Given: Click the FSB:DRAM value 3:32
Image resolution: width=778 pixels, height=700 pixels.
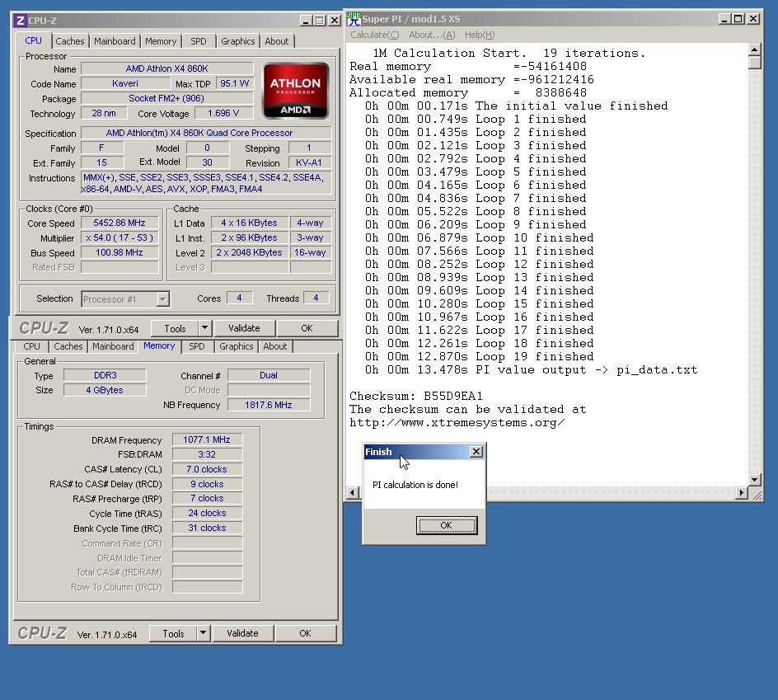Looking at the screenshot, I should pyautogui.click(x=207, y=454).
